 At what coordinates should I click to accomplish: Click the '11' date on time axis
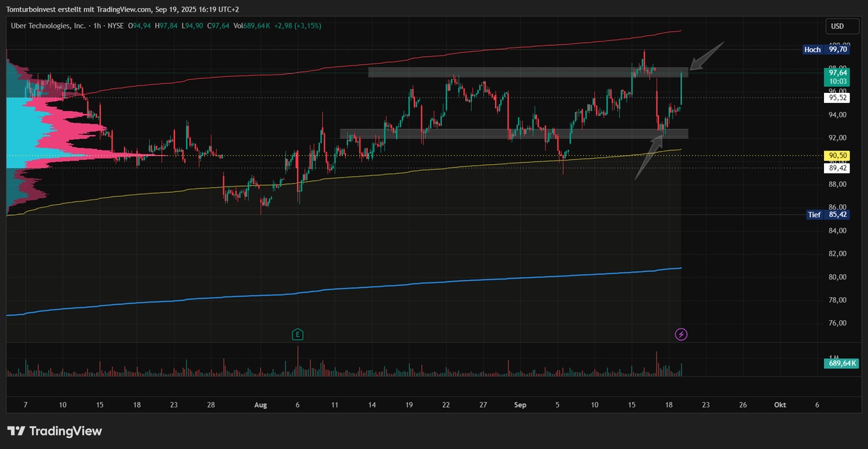334,405
